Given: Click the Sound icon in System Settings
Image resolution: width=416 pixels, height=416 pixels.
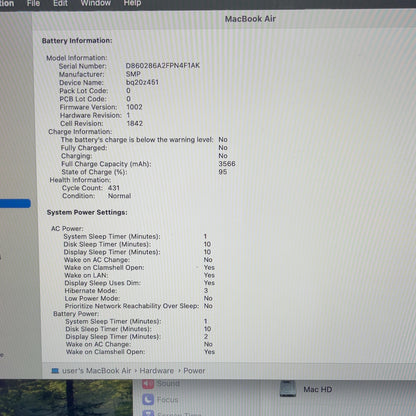Looking at the screenshot, I should [x=148, y=384].
